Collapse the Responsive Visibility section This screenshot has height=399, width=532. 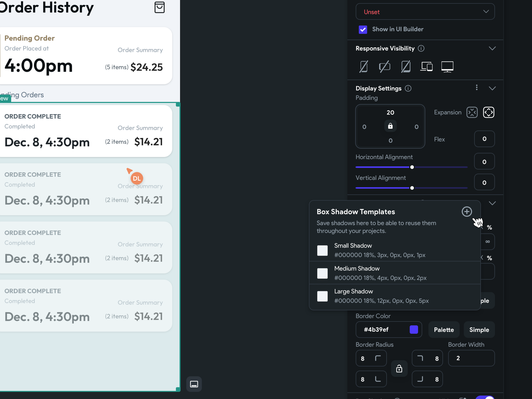click(x=492, y=48)
